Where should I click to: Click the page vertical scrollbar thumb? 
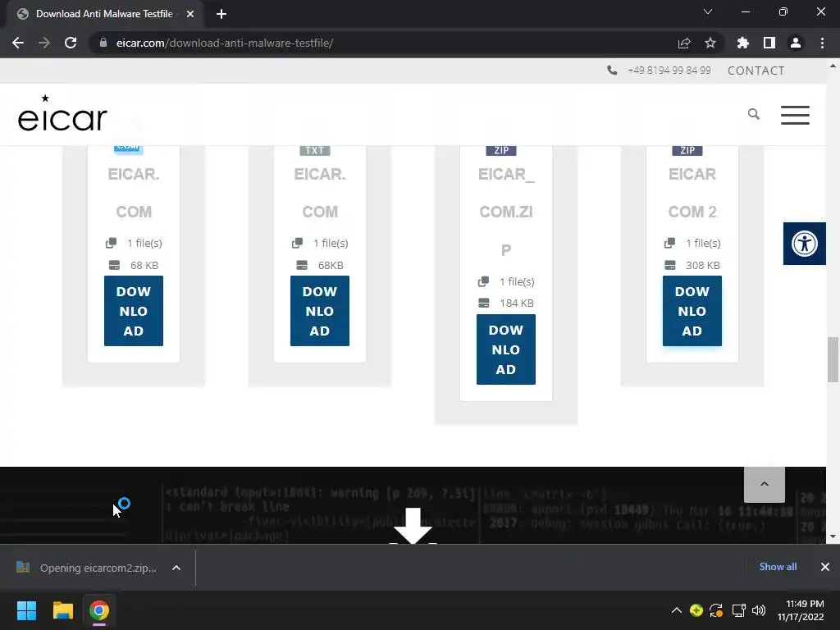pos(833,359)
